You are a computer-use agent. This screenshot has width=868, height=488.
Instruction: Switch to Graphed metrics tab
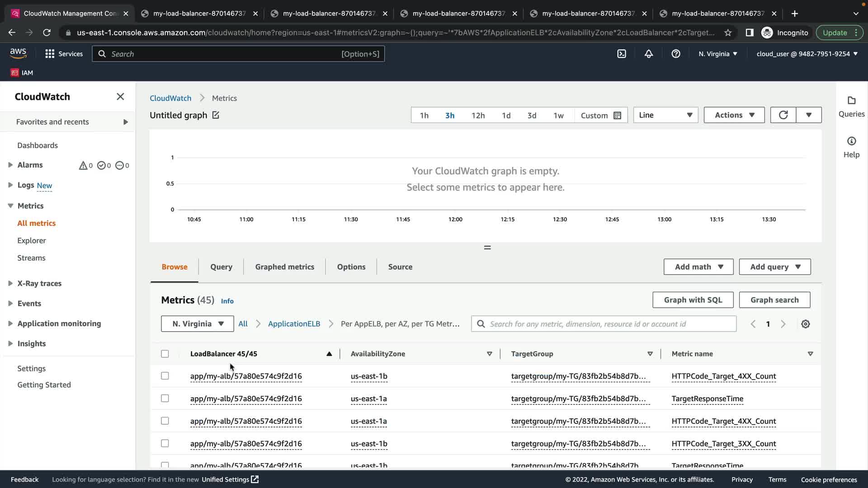pos(284,267)
